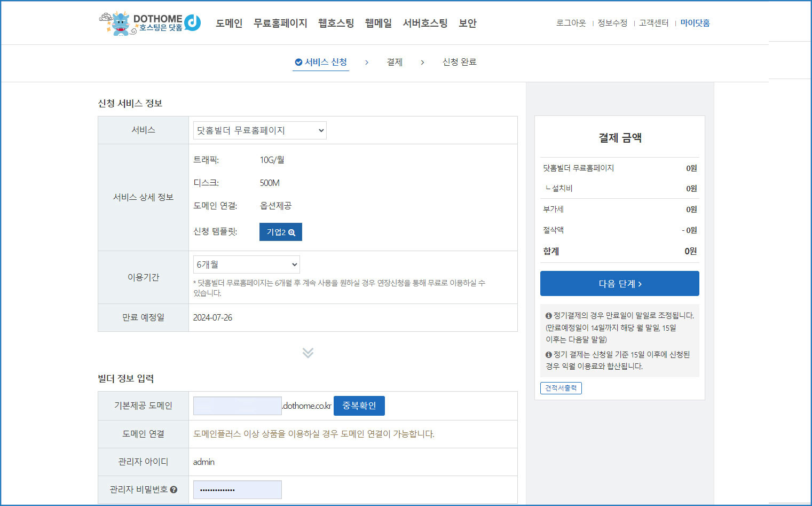Image resolution: width=812 pixels, height=506 pixels.
Task: Open the 기업2 template preview button
Action: point(280,232)
